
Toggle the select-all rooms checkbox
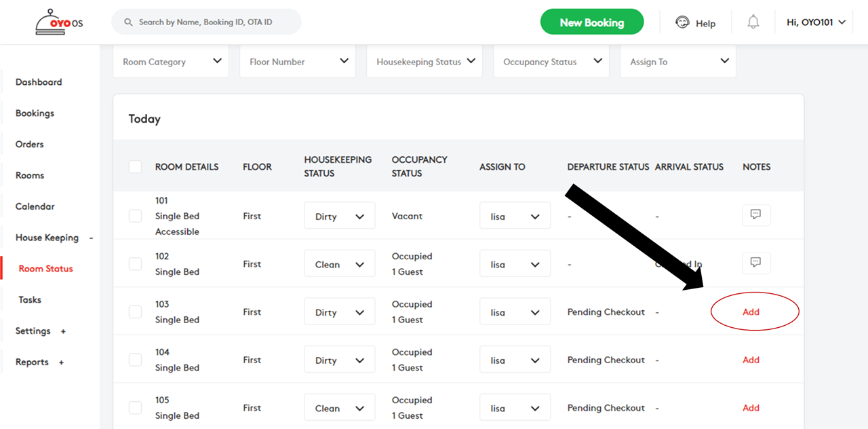(136, 166)
